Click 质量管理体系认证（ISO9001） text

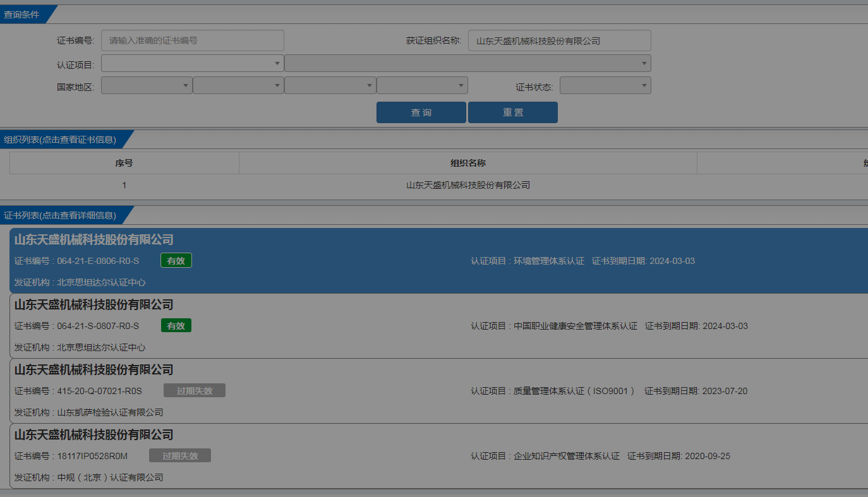(x=575, y=391)
